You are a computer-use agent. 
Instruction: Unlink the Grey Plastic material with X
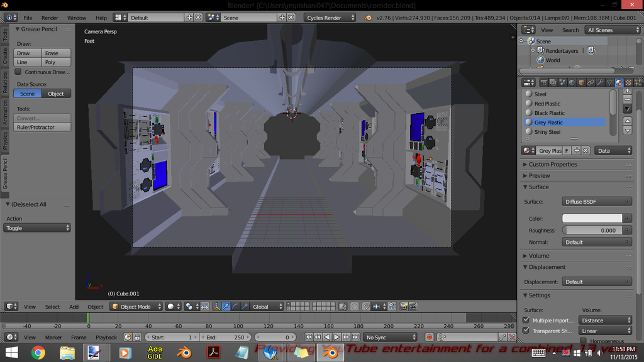pyautogui.click(x=586, y=151)
